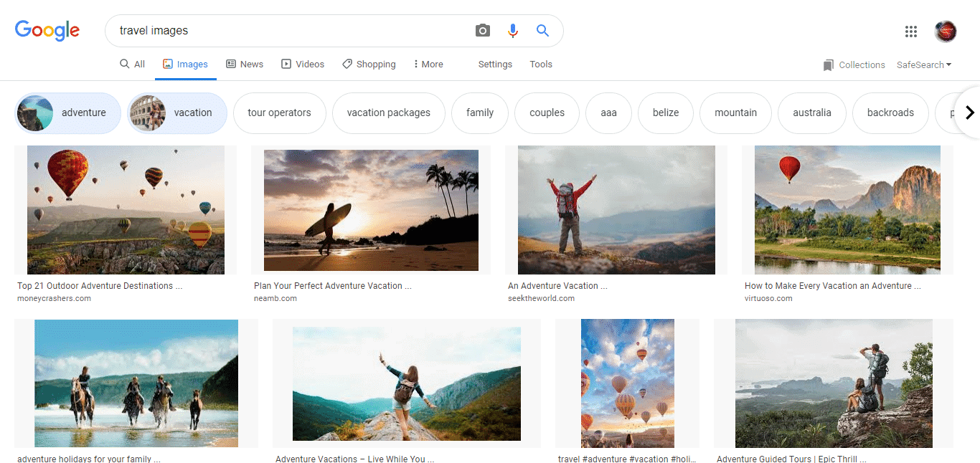Open the Collections link
Viewport: 980px width, 463px height.
tap(854, 65)
